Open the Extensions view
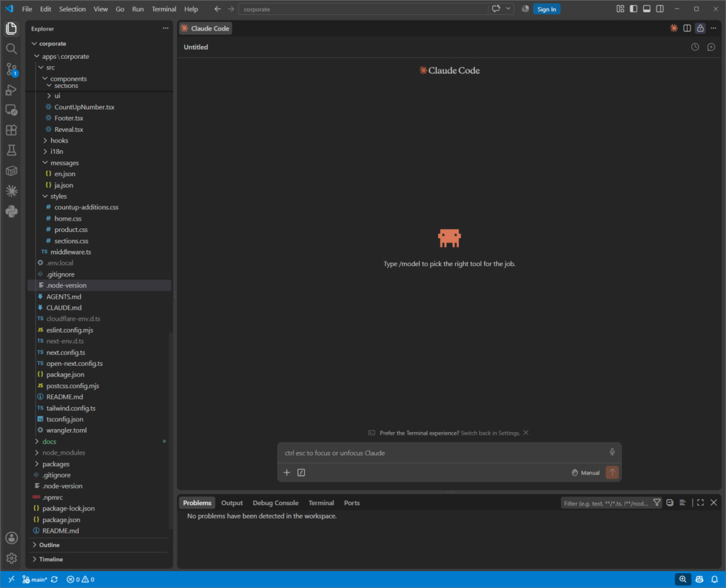Screen dimensions: 726x588 tap(11, 131)
